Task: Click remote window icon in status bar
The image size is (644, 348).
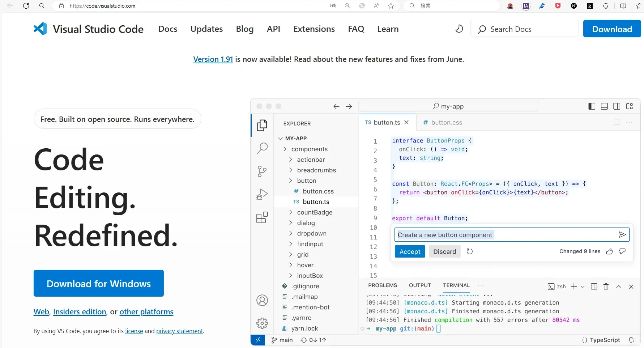Action: pyautogui.click(x=258, y=340)
